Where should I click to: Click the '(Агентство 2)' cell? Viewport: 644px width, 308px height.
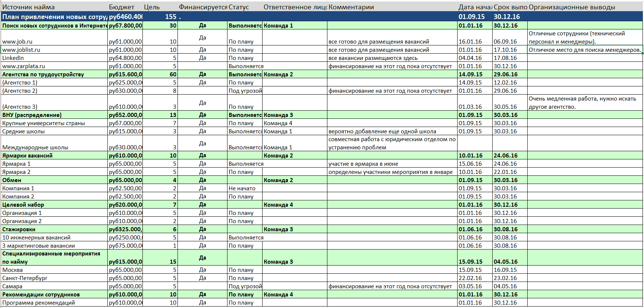pos(54,91)
